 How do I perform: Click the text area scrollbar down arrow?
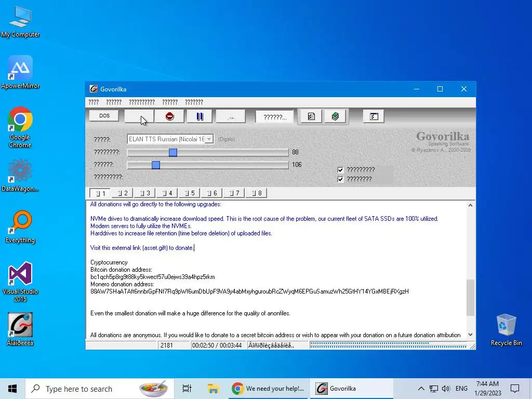coord(470,335)
